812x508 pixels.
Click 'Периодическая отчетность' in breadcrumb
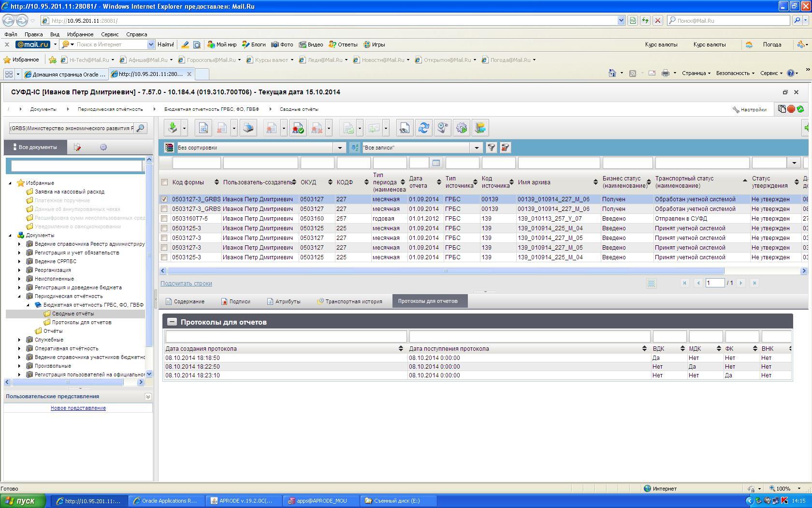[110, 109]
